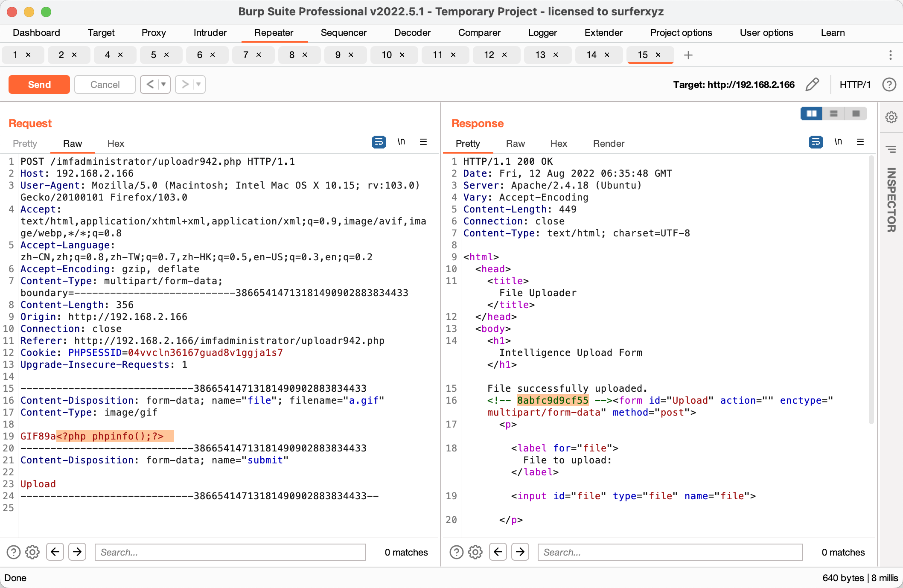The image size is (903, 588).
Task: Open User options tab
Action: (x=766, y=33)
